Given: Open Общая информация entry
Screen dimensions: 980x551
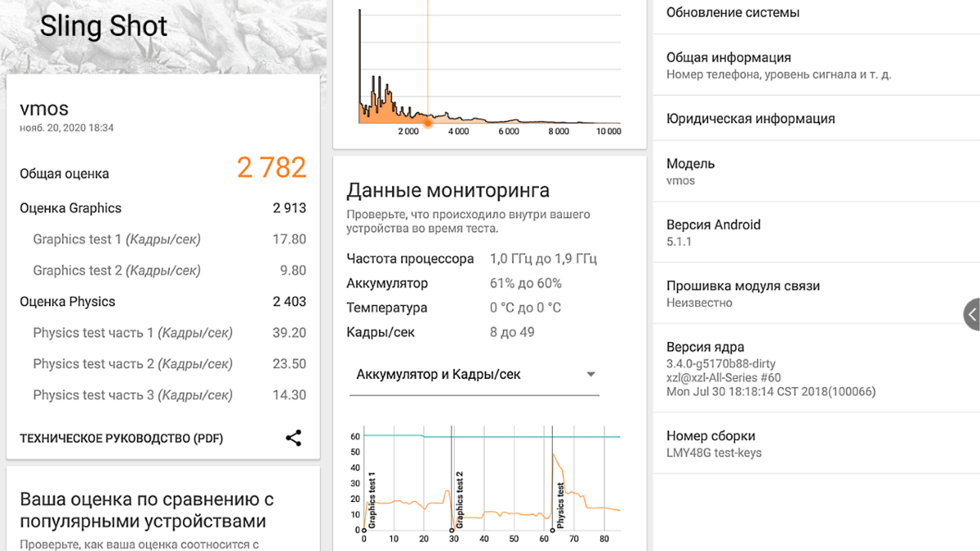Looking at the screenshot, I should tap(817, 65).
